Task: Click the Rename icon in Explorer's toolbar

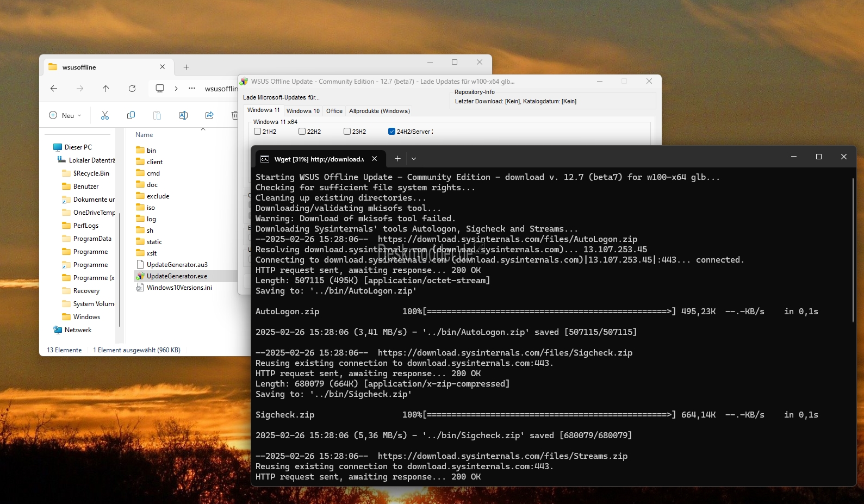Action: (183, 115)
